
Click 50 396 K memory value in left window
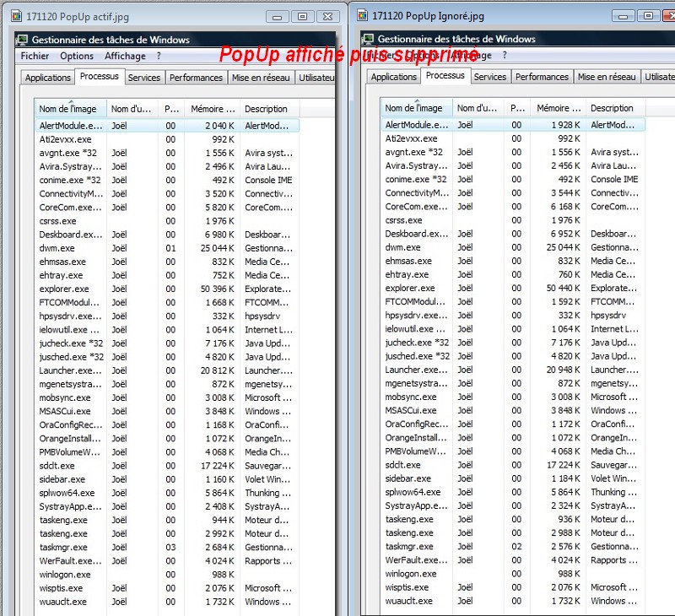point(218,289)
